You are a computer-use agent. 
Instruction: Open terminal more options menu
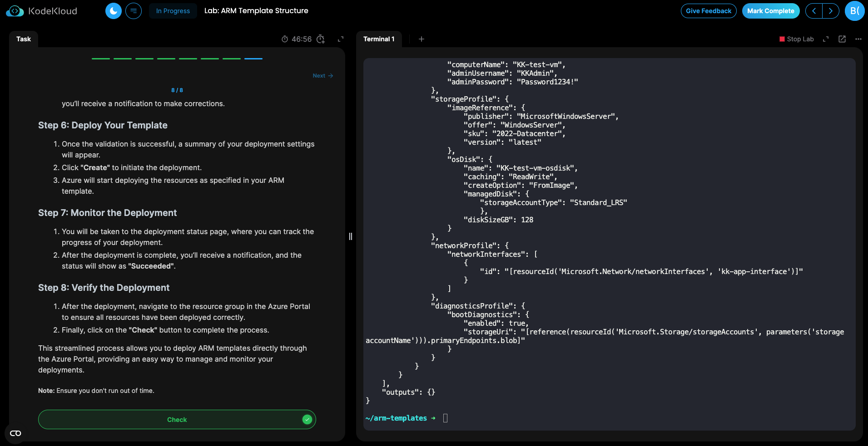pos(858,39)
